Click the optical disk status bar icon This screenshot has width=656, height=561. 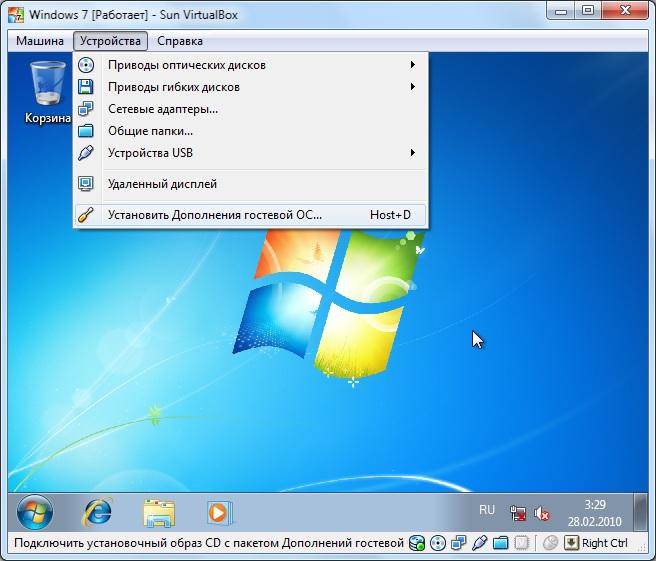[438, 543]
